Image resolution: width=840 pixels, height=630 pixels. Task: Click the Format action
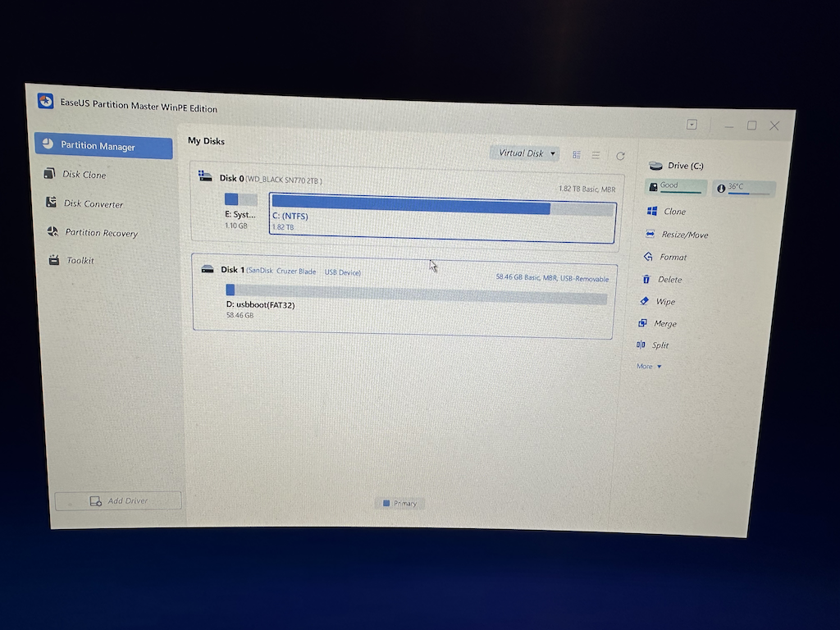[673, 257]
